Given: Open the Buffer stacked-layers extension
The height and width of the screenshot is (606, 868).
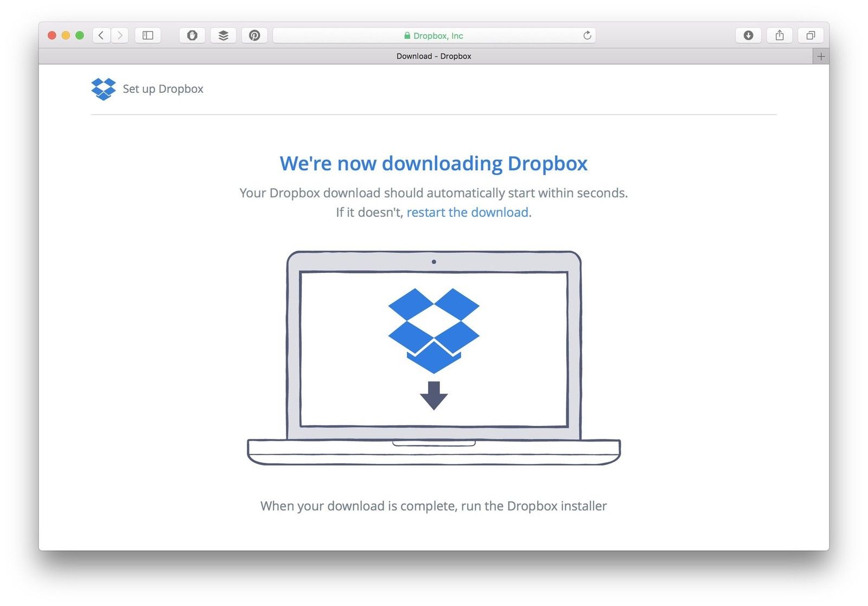Looking at the screenshot, I should click(x=223, y=35).
